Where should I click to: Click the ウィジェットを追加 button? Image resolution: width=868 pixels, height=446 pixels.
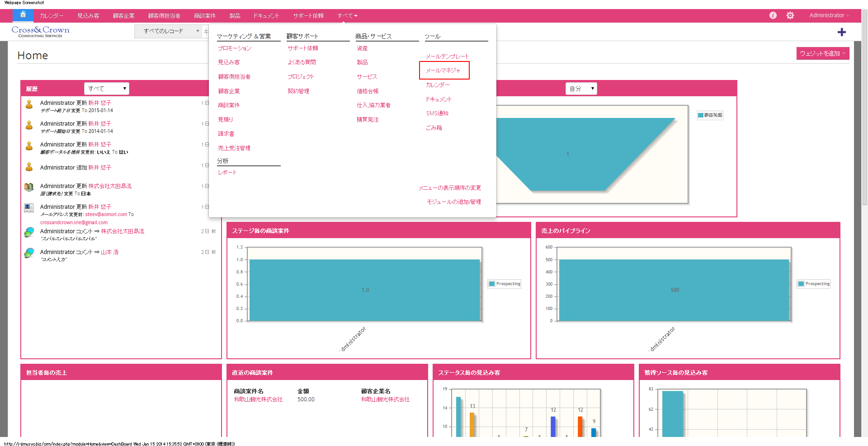822,53
